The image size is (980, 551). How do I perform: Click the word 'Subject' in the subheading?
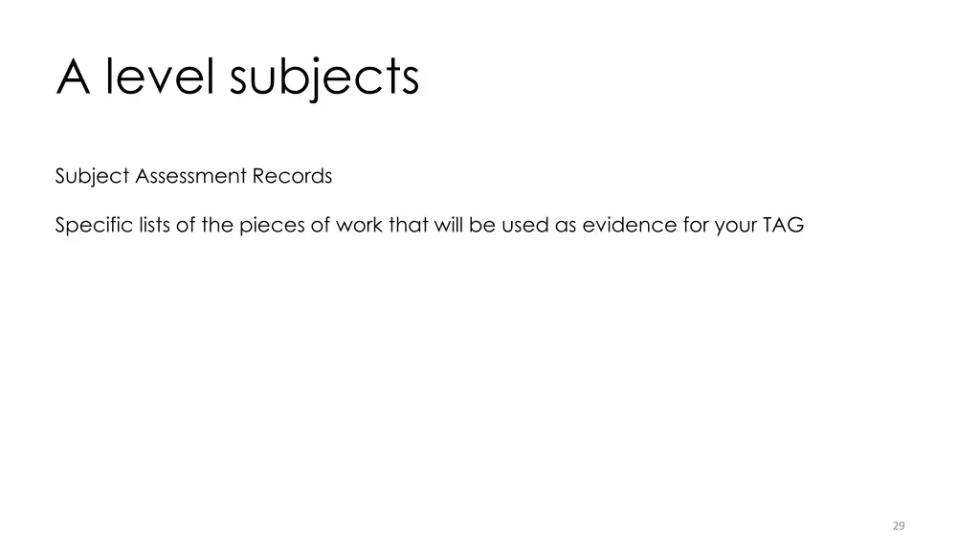coord(92,176)
